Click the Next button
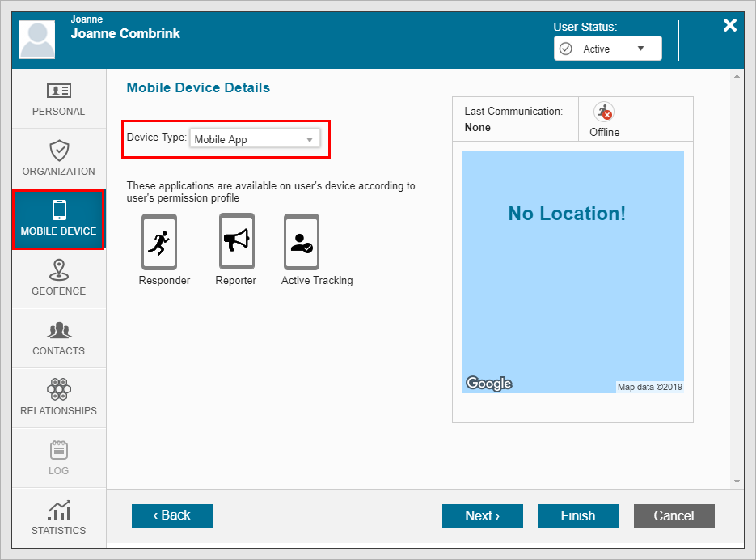 coord(483,516)
